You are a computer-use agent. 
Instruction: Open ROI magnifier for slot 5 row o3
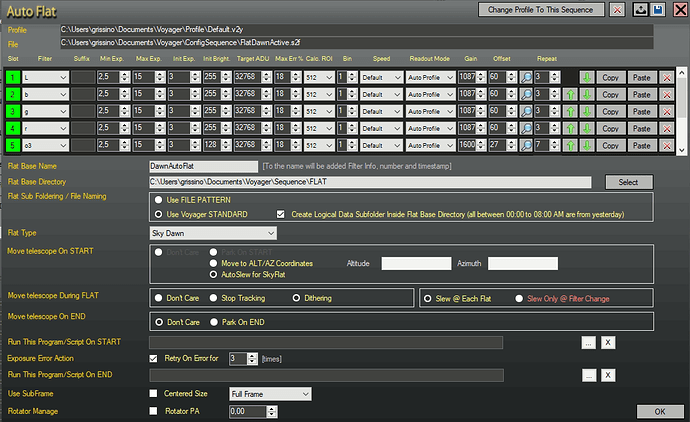526,145
